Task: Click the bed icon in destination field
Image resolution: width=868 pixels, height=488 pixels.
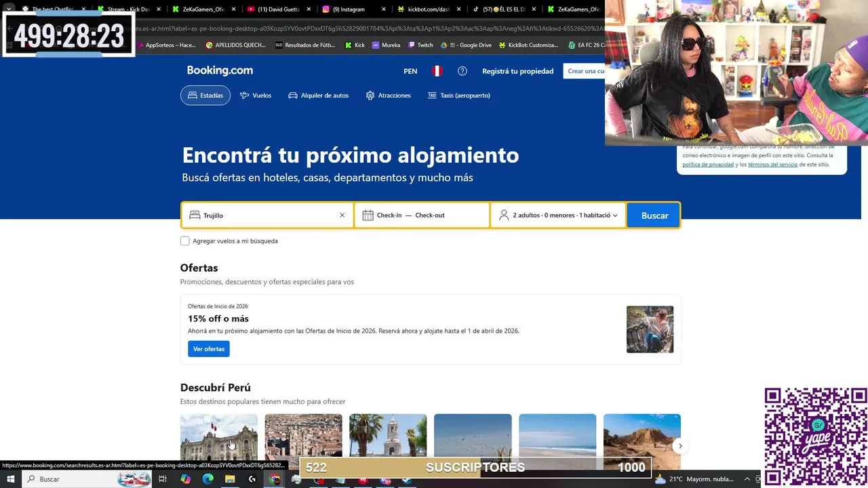Action: [x=195, y=215]
